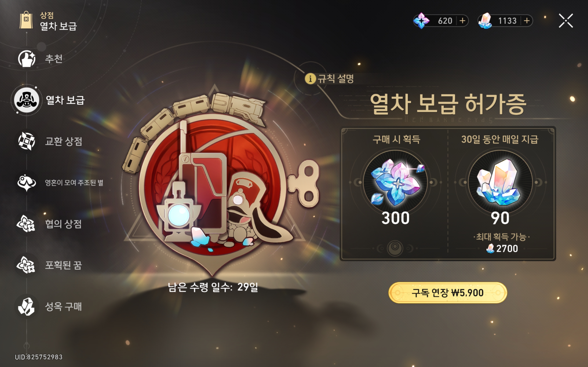Add more stellar jade next to 1133

[527, 21]
